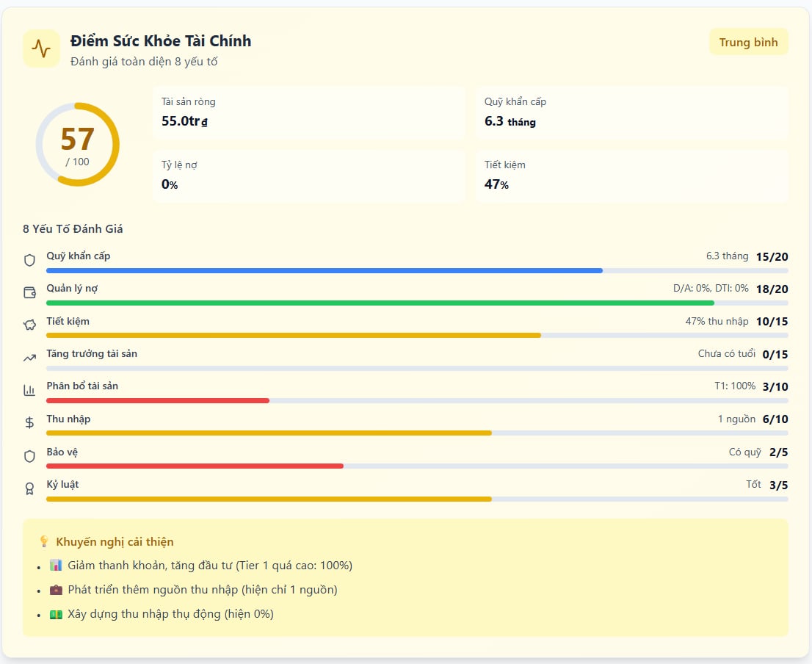Click the heartbeat pulse icon in header
The image size is (812, 664).
(x=41, y=48)
